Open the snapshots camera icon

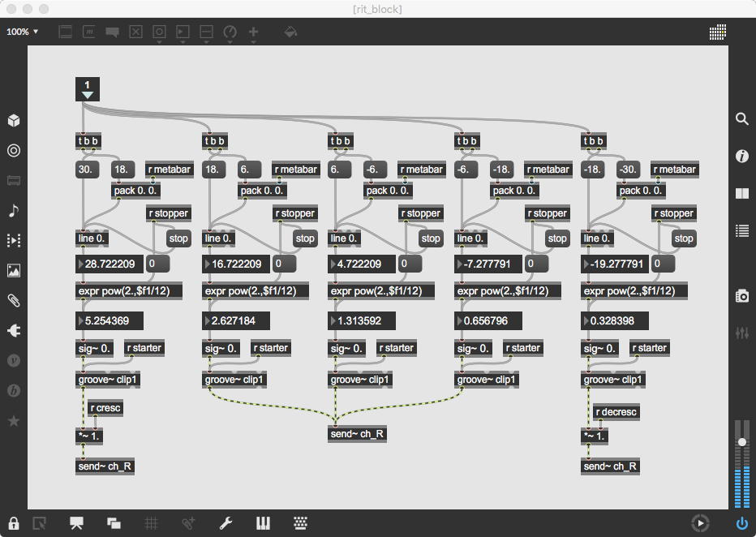(x=742, y=295)
